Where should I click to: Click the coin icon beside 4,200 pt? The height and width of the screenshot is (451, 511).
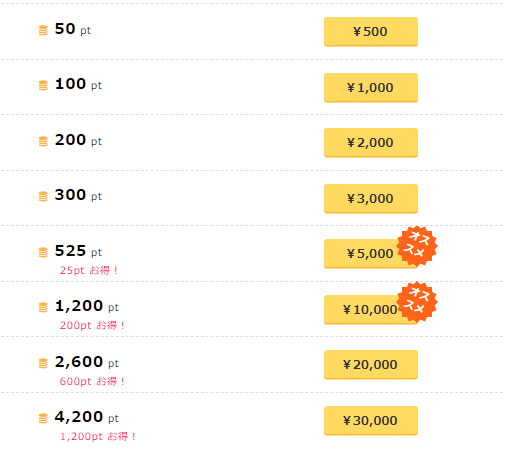43,418
